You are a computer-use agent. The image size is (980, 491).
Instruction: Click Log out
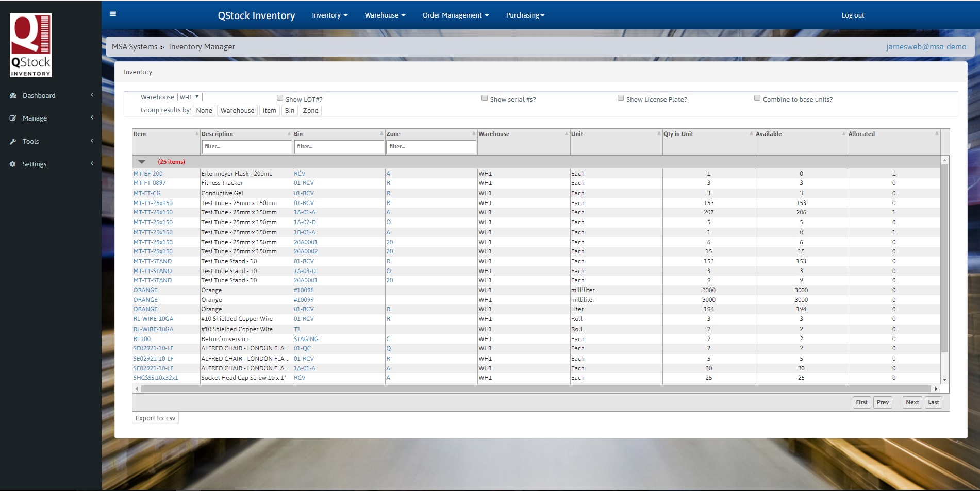point(853,15)
